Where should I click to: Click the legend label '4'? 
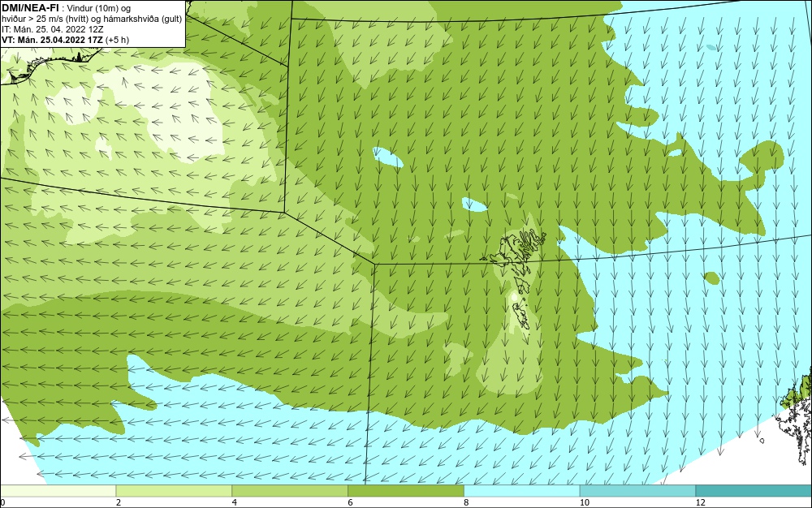pyautogui.click(x=234, y=502)
